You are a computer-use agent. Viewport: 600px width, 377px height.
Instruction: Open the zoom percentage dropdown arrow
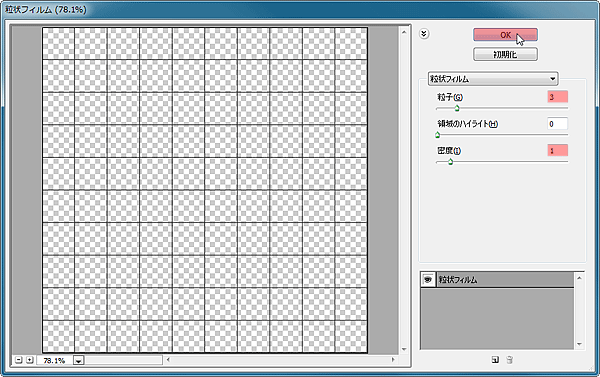coord(78,361)
